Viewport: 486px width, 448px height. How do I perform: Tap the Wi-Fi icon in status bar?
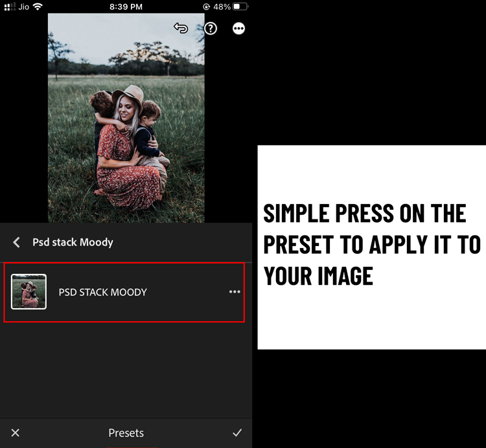38,6
